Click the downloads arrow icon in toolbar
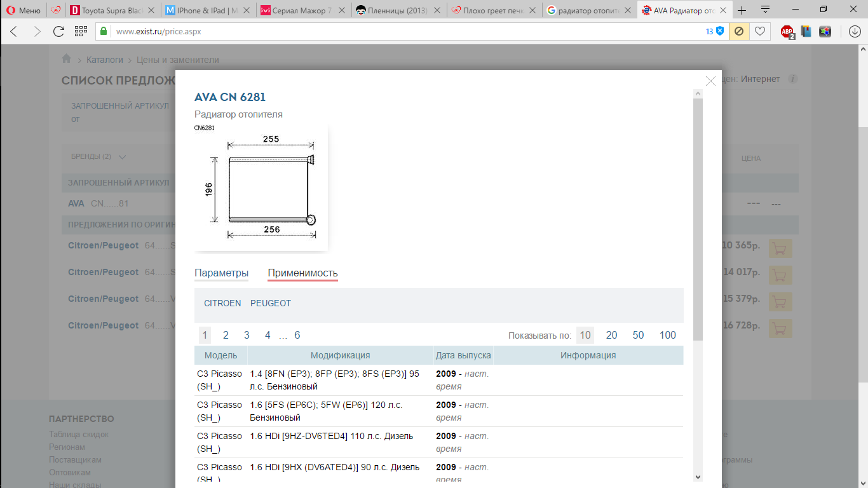Image resolution: width=868 pixels, height=488 pixels. coord(855,31)
